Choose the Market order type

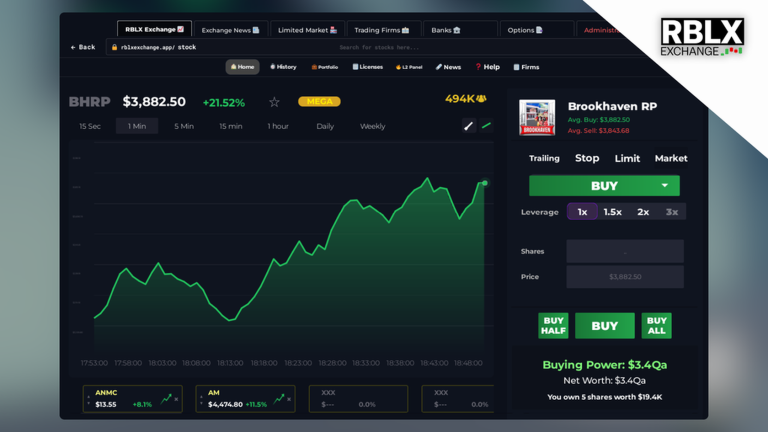(671, 158)
